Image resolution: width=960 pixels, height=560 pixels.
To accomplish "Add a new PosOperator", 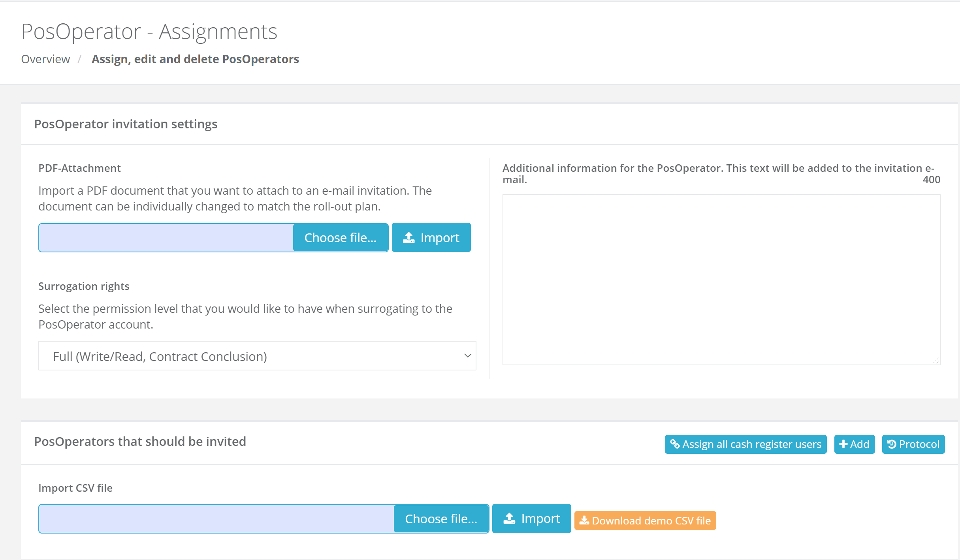I will pyautogui.click(x=855, y=444).
